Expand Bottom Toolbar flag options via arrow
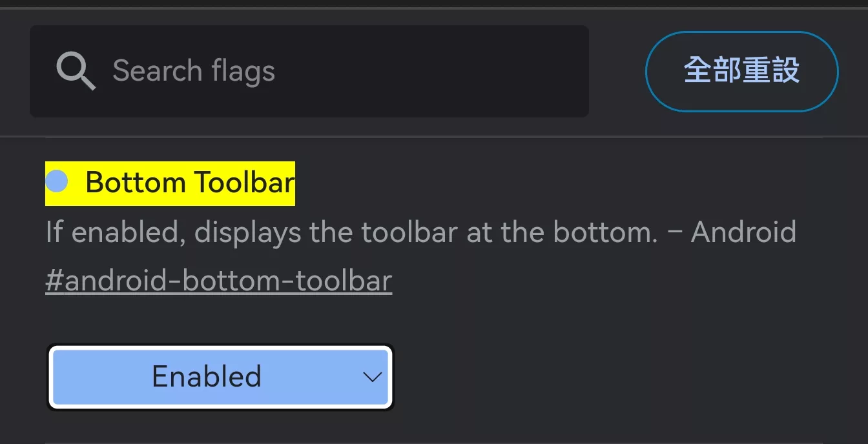Image resolution: width=868 pixels, height=444 pixels. tap(373, 377)
